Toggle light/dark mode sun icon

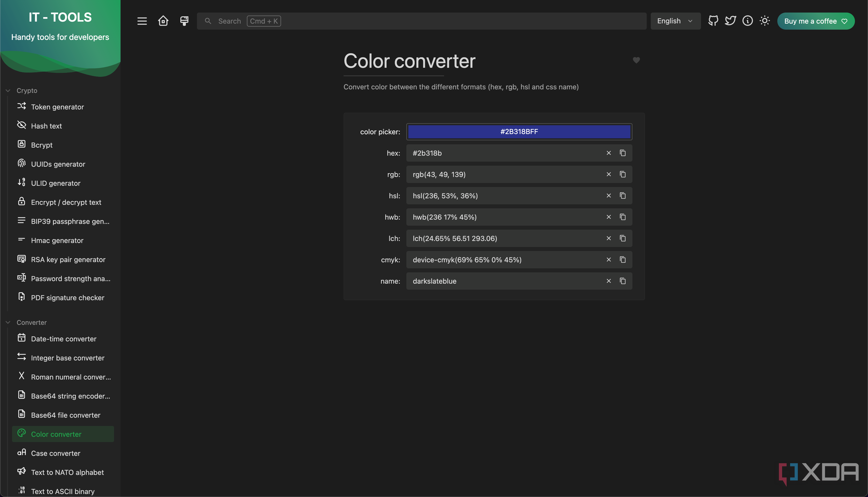tap(765, 21)
